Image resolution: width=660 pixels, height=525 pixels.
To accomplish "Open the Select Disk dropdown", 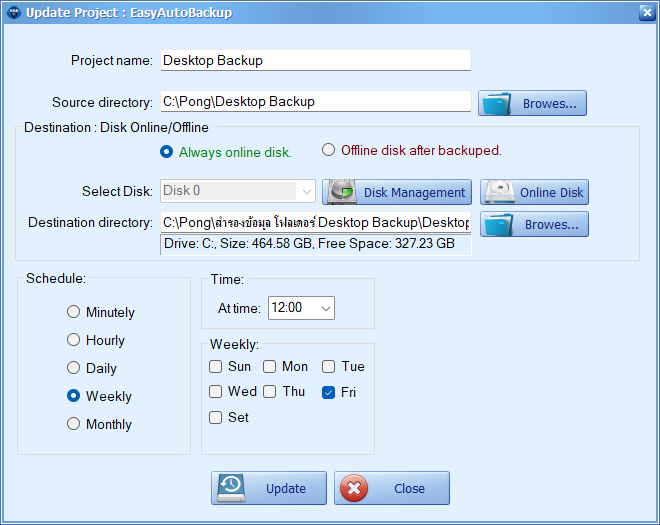I will click(238, 192).
